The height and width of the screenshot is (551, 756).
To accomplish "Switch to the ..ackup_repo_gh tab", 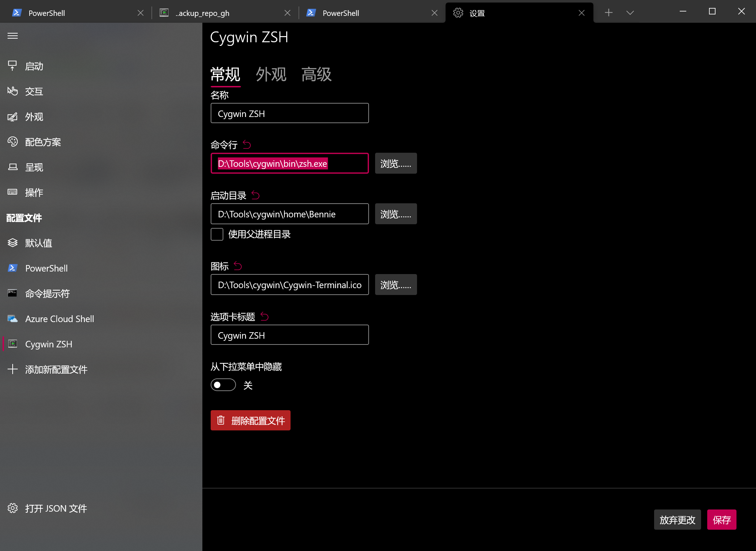I will 225,13.
